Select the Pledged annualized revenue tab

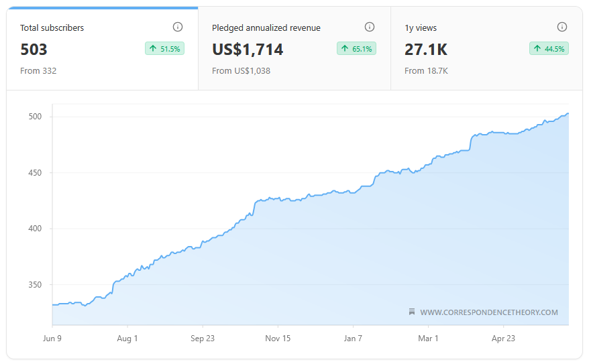294,49
